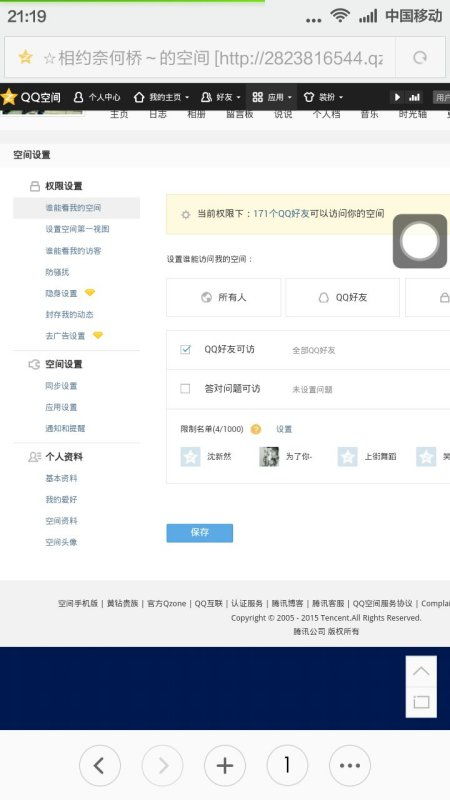Open QQ空间服务协议 footer link
Screen dimensions: 450x800
pyautogui.click(x=383, y=604)
